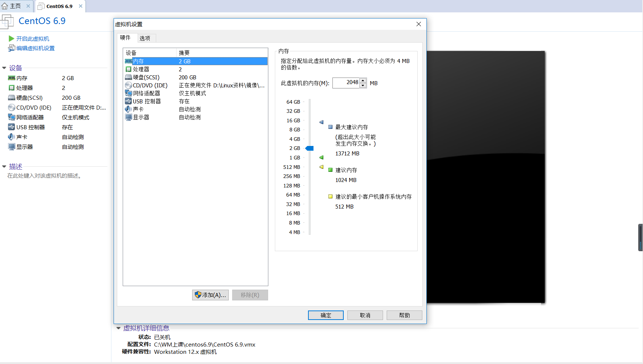This screenshot has width=643, height=364.
Task: Close the 虚拟机设置 dialog
Action: point(419,24)
